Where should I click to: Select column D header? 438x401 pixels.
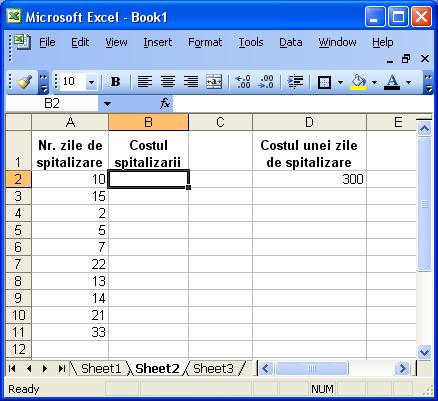(309, 122)
